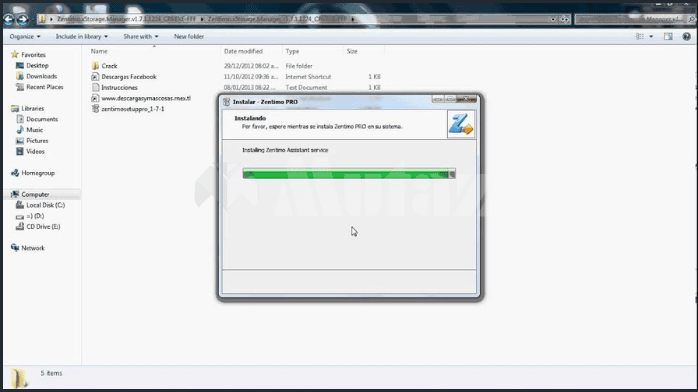Viewport: 698px width, 392px height.
Task: Open the view options dropdown arrow
Action: coord(651,36)
